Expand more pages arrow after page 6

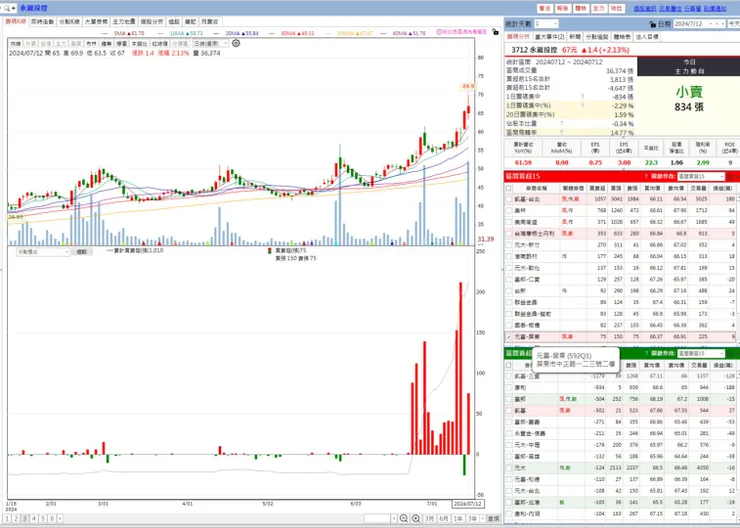coord(60,519)
